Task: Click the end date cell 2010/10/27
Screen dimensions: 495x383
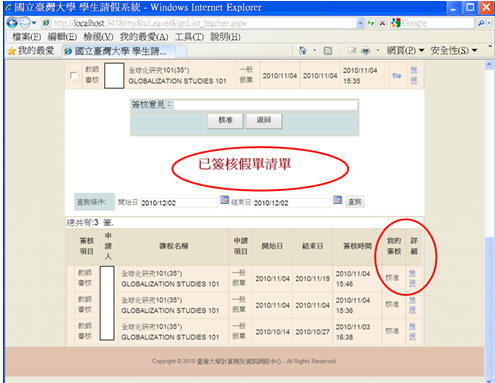Action: click(x=313, y=332)
